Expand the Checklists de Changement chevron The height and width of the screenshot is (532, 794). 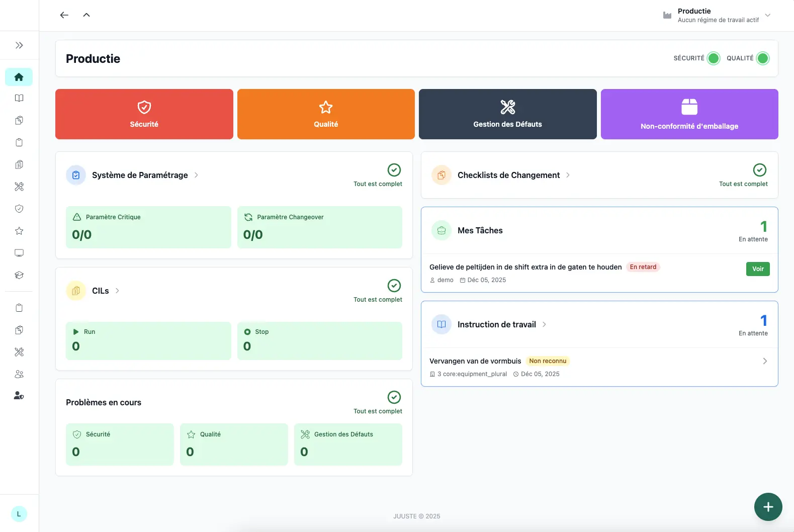[568, 175]
